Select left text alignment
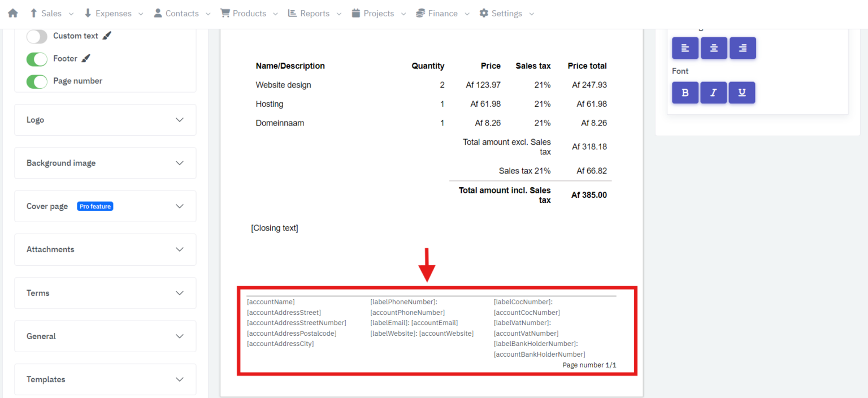The height and width of the screenshot is (398, 868). pyautogui.click(x=685, y=48)
